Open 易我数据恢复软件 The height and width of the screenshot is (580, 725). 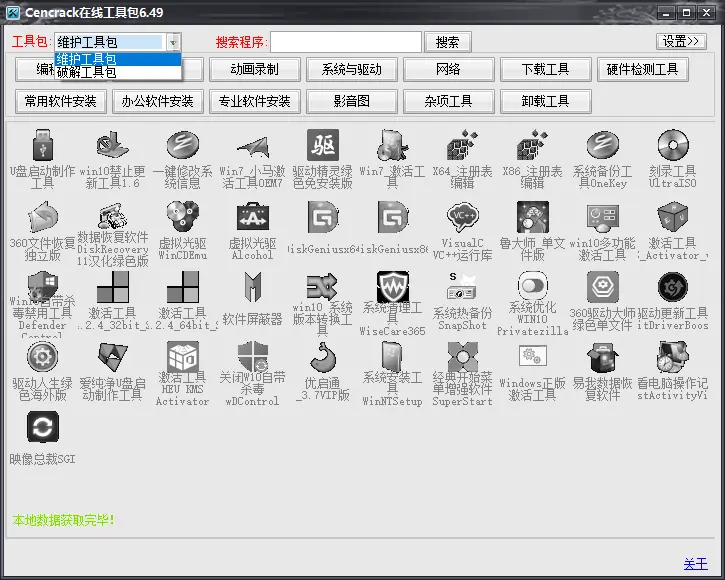pyautogui.click(x=602, y=357)
